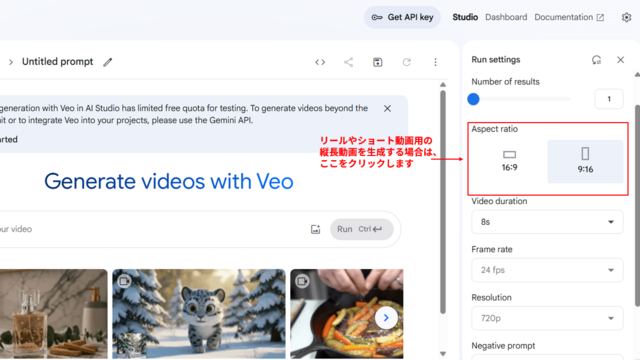Select the 9:16 portrait aspect ratio
Screen dimensions: 640x360
[x=585, y=161]
